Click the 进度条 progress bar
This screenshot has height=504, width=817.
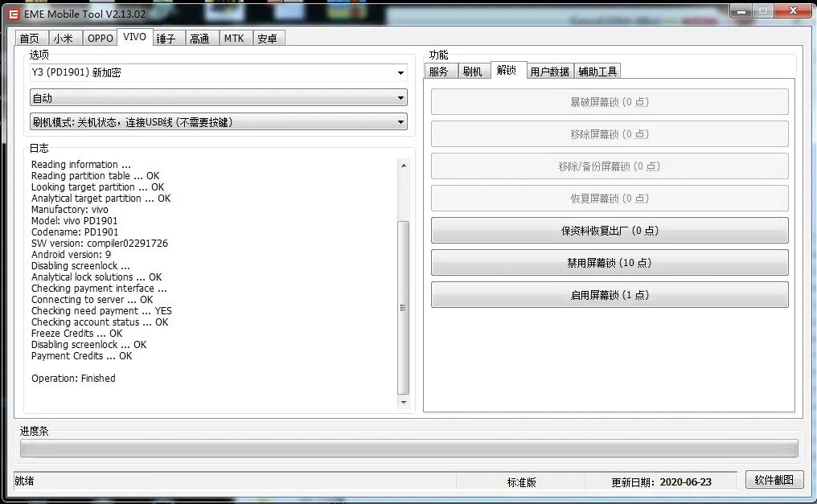point(409,449)
